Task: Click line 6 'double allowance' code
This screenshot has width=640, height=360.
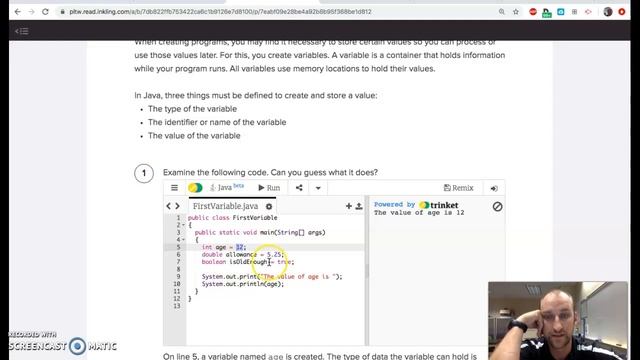Action: (242, 254)
